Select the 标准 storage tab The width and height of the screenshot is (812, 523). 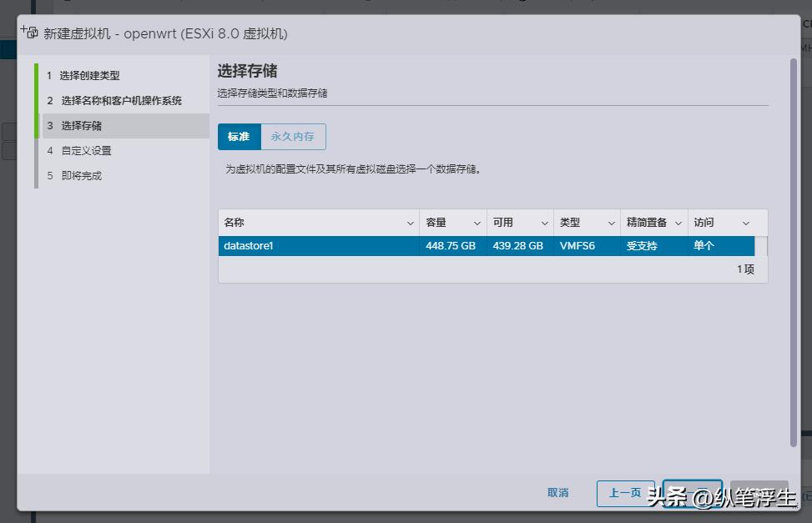click(239, 137)
